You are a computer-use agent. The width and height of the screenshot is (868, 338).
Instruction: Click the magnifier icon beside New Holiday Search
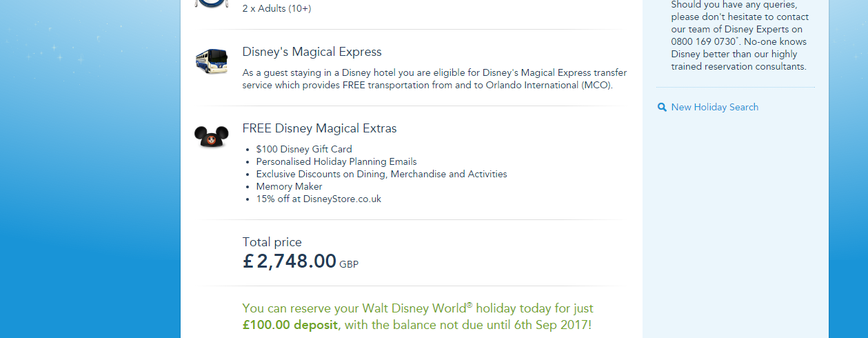point(662,108)
